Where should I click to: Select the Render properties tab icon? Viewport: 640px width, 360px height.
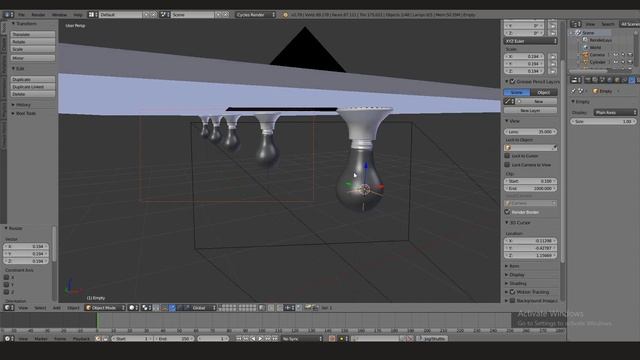587,80
